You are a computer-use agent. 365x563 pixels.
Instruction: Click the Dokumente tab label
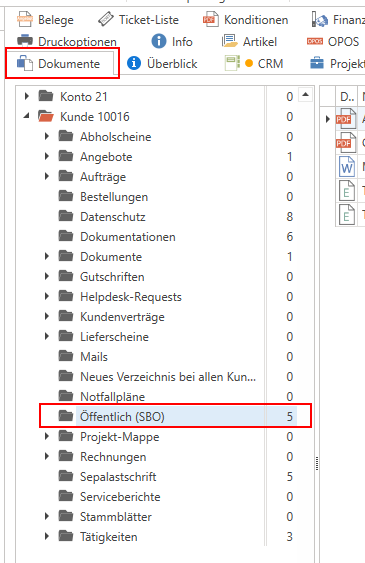69,64
